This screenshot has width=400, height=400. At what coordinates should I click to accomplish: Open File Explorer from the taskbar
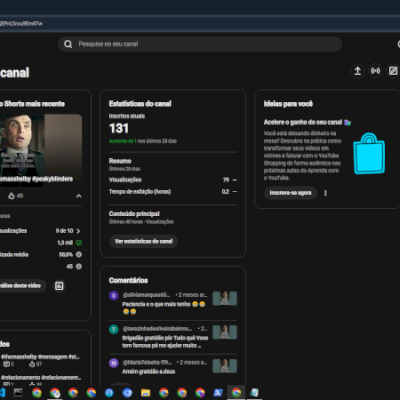(146, 393)
